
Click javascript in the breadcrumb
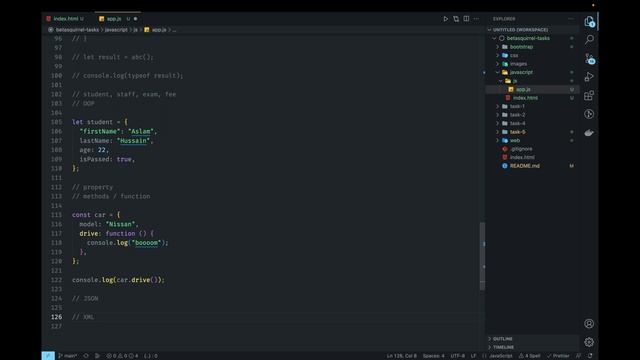[x=116, y=30]
